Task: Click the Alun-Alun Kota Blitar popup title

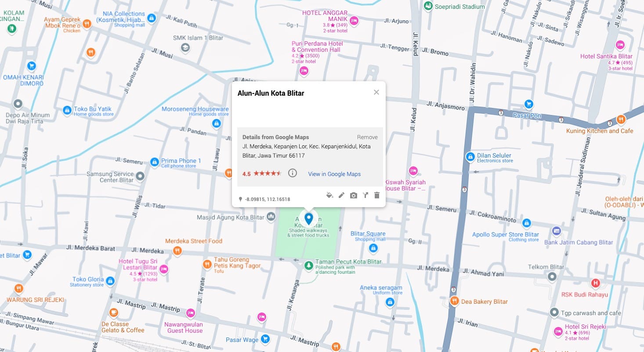Action: coord(271,93)
